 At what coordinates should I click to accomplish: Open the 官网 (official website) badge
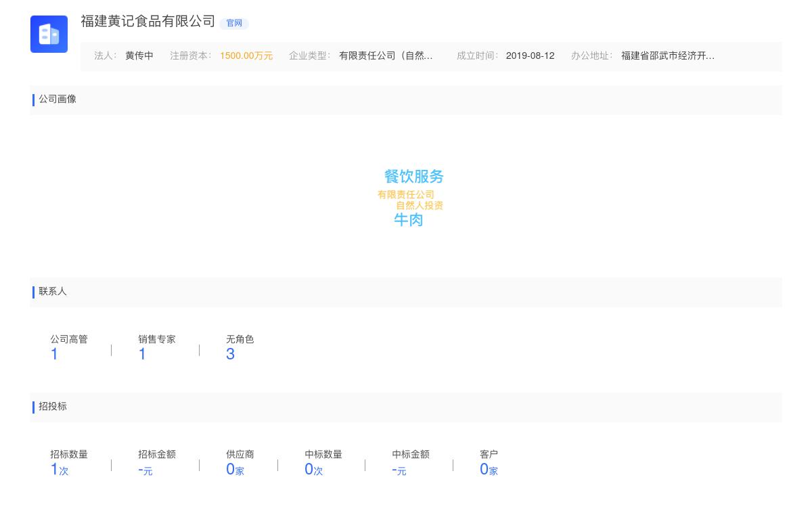point(233,23)
